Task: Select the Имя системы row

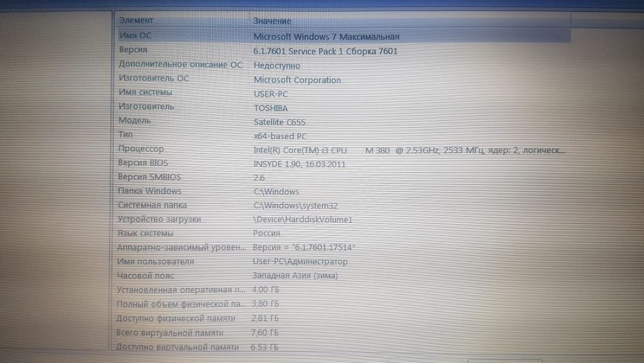Action: point(146,92)
